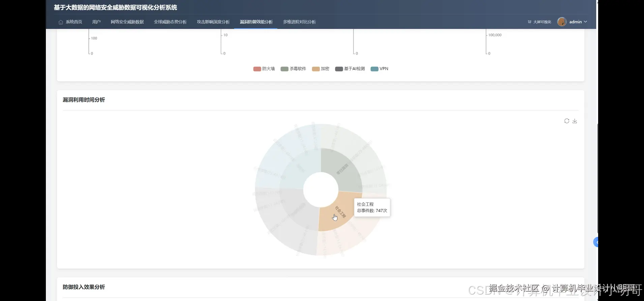Screen dimensions: 644x301
Task: Click the 防御投入效果分析 heading
Action: click(x=84, y=287)
